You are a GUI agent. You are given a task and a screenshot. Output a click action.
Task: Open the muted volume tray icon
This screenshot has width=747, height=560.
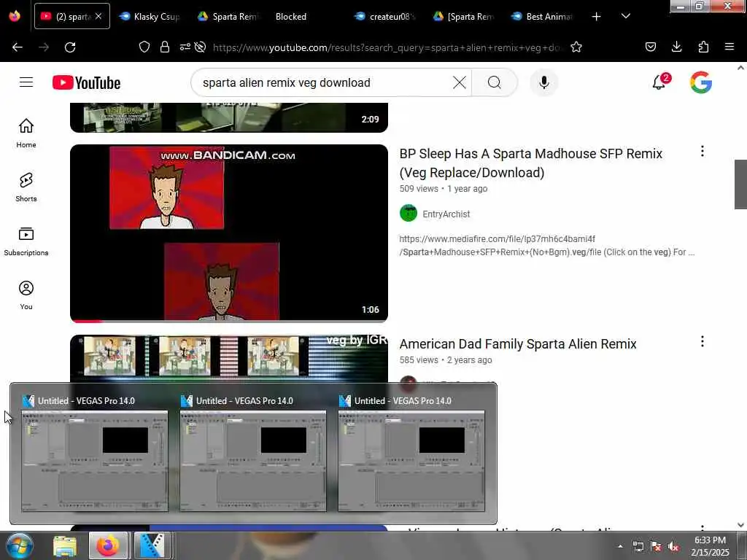pos(674,547)
